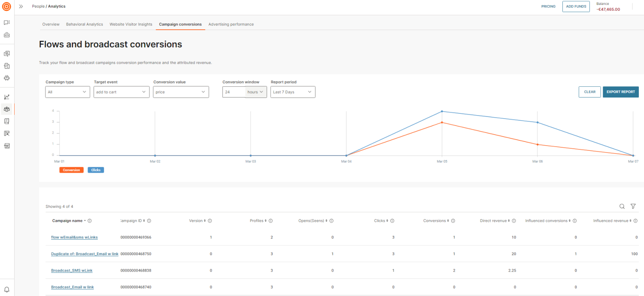
Task: Switch to the Overview tab
Action: tap(51, 24)
